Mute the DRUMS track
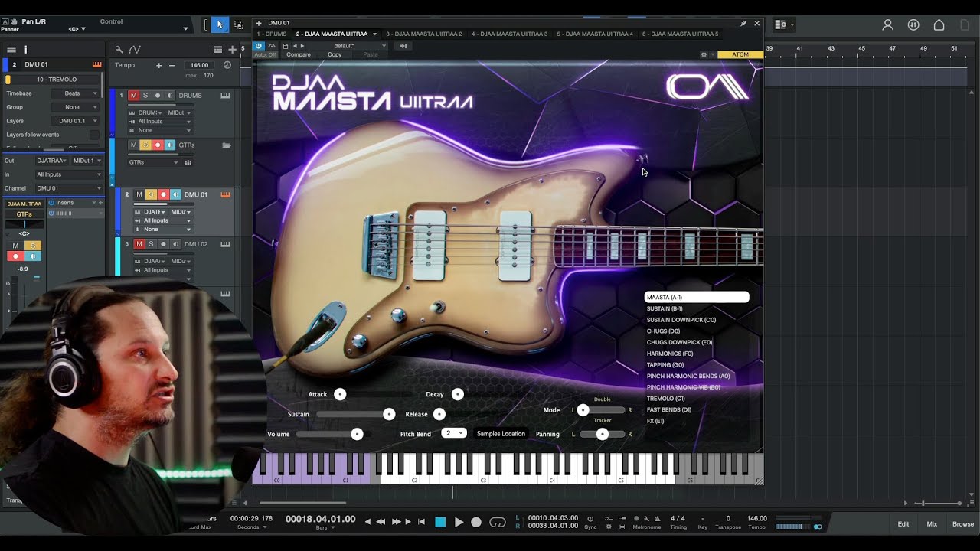 (133, 96)
